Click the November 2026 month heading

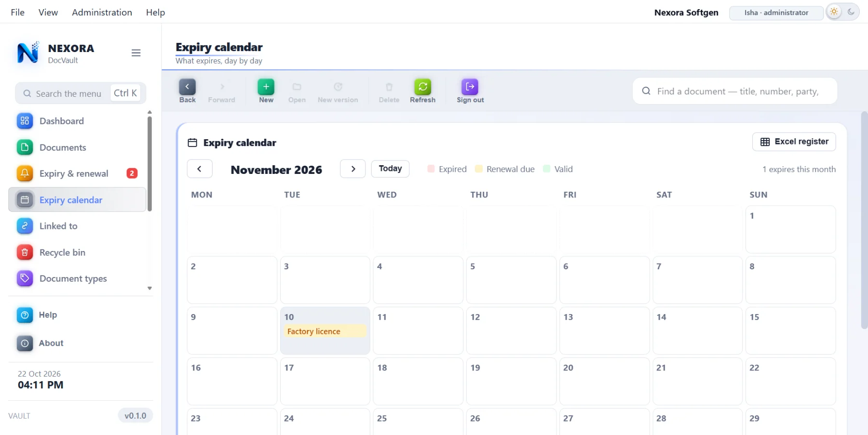276,170
